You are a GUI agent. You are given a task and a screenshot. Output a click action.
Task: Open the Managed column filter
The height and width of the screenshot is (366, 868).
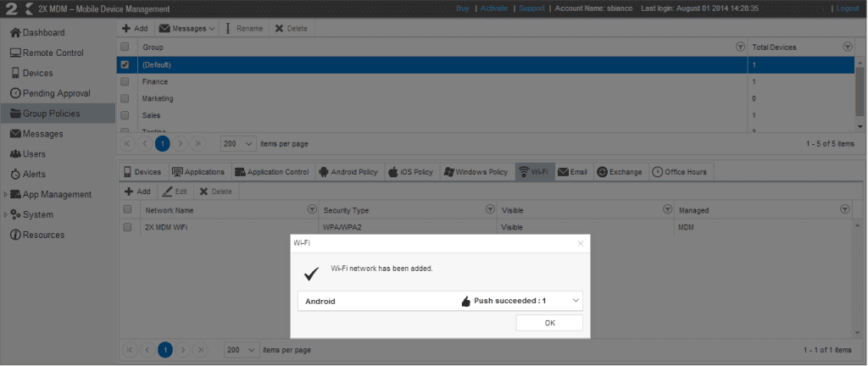tap(845, 209)
